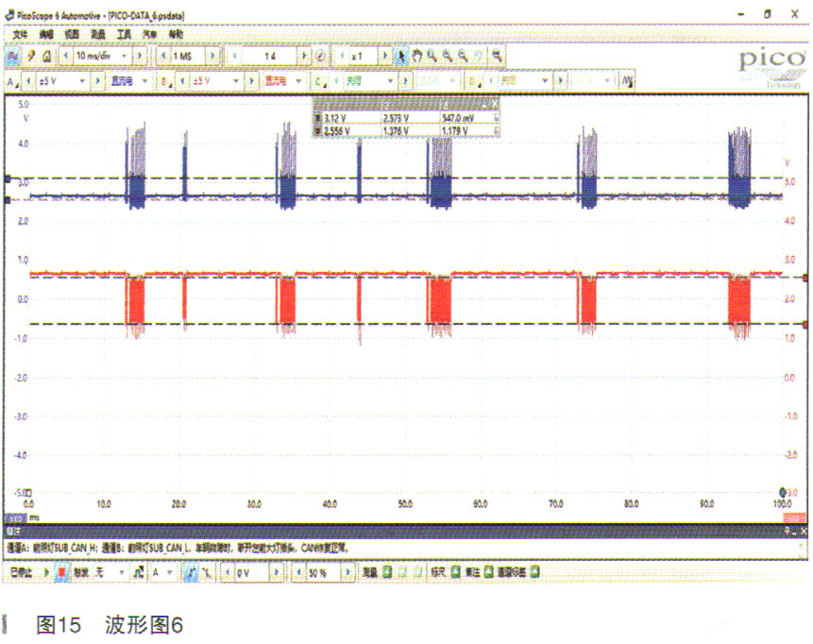Decrease the 1 MS sample count
This screenshot has width=813, height=644.
pos(163,56)
